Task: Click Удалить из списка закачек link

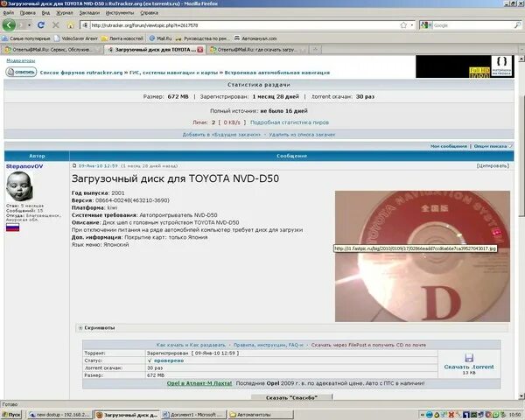Action: tap(302, 135)
